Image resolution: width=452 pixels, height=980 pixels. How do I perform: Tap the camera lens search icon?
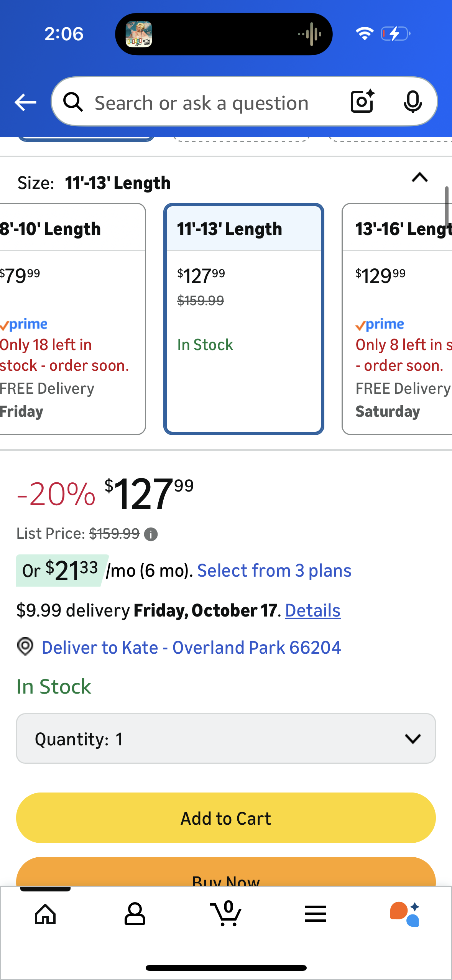coord(362,102)
